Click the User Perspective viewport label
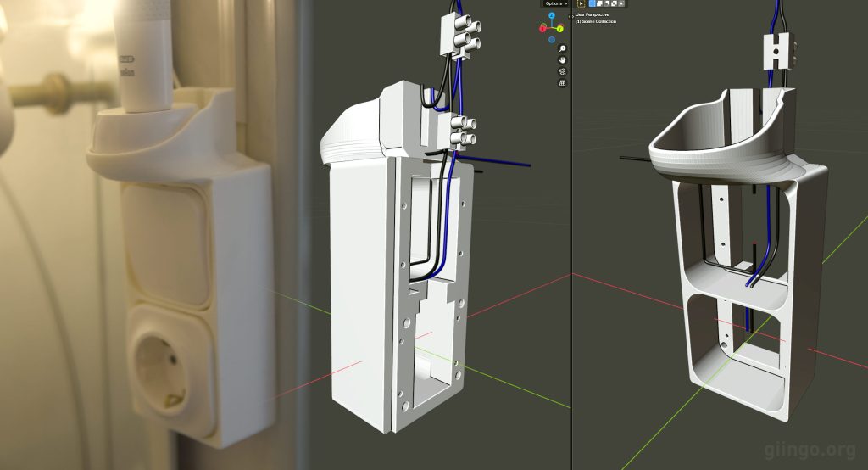 tap(593, 14)
